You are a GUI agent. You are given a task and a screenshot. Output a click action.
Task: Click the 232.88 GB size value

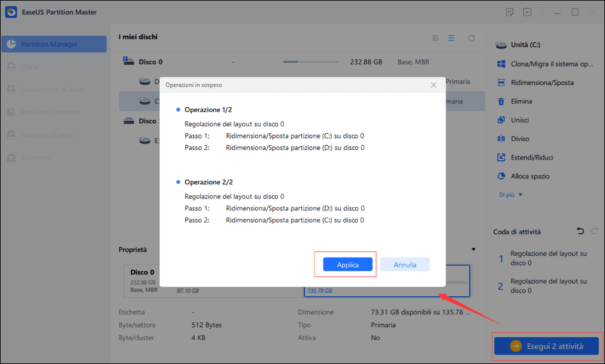point(366,62)
